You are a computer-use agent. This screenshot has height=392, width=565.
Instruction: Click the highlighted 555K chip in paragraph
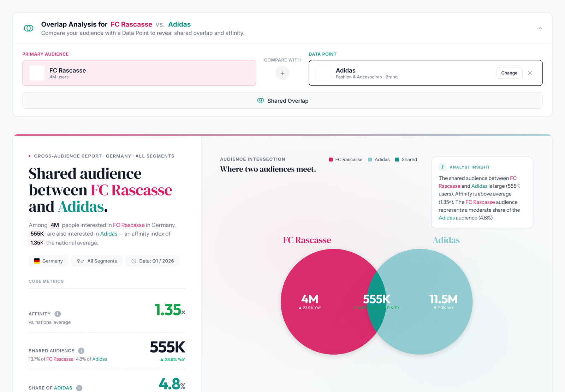pyautogui.click(x=37, y=234)
